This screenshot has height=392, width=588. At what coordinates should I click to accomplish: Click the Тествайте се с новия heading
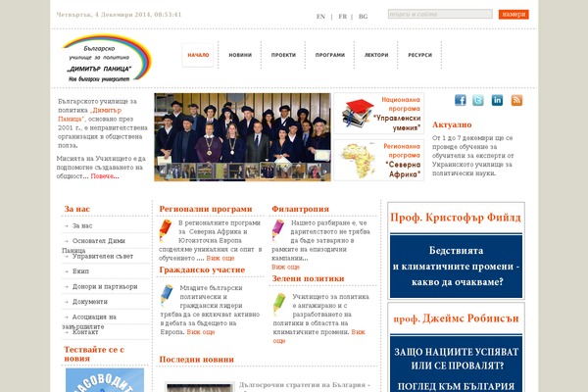[94, 354]
